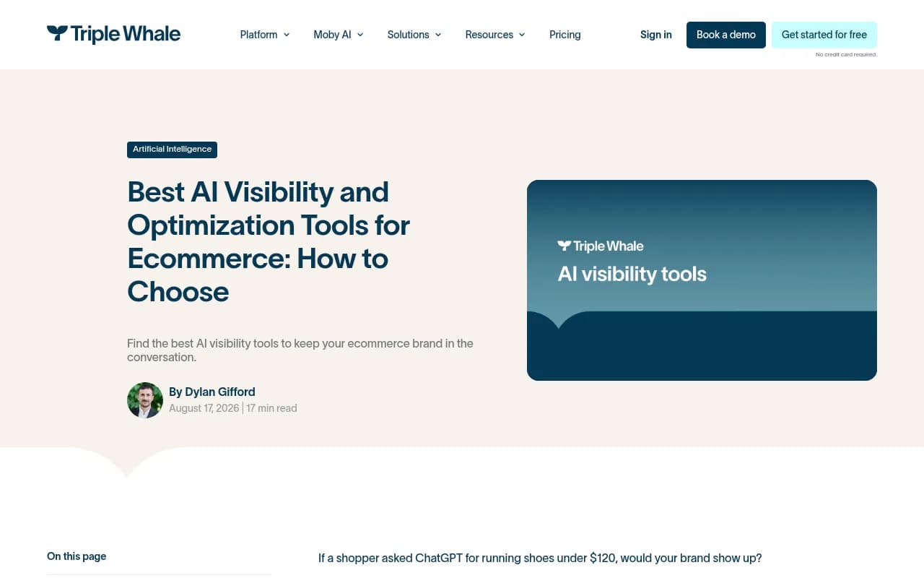Expand the Solutions dropdown chevron

coord(438,35)
